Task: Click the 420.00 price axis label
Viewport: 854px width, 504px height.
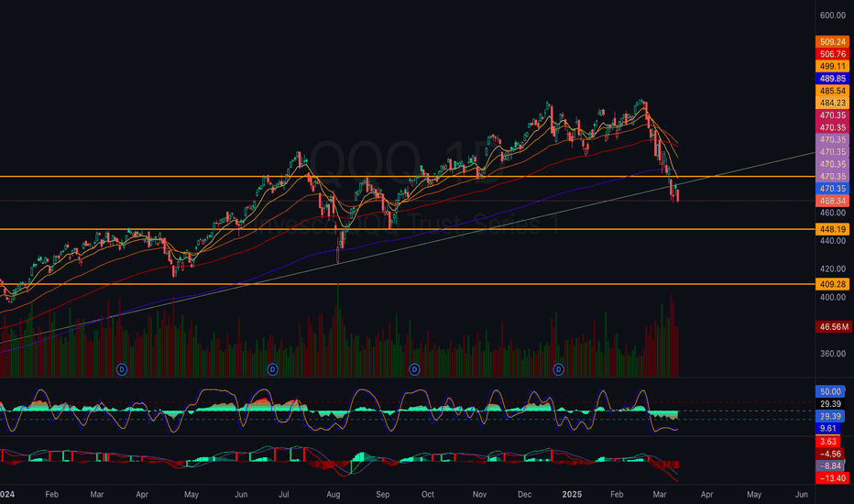Action: coord(833,269)
